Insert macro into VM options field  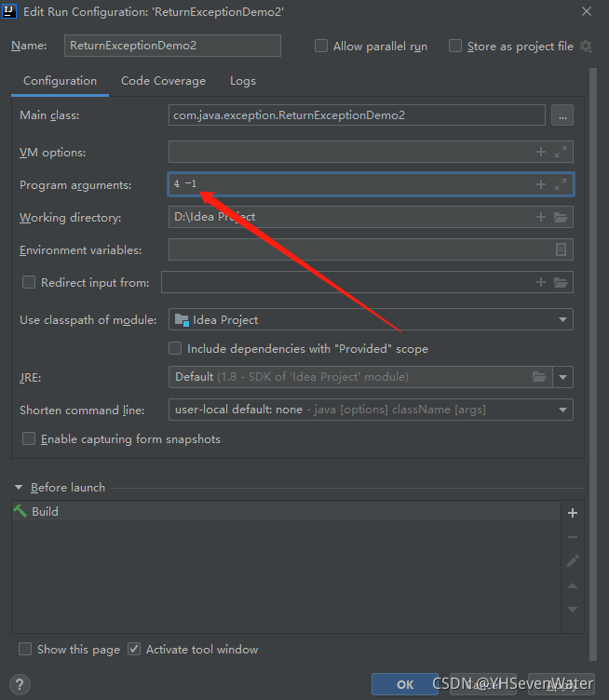(541, 152)
